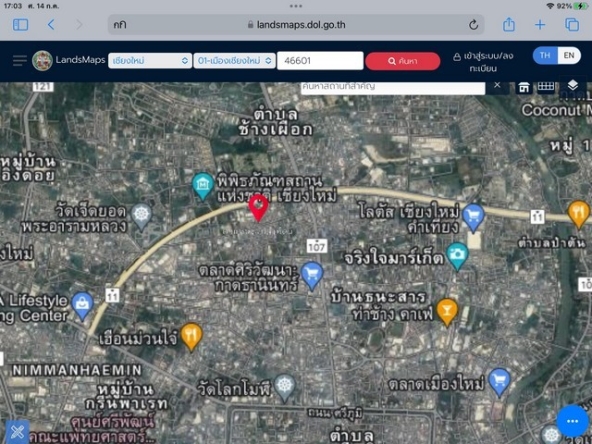The image size is (592, 444).
Task: Clear the place search box with X
Action: [497, 85]
